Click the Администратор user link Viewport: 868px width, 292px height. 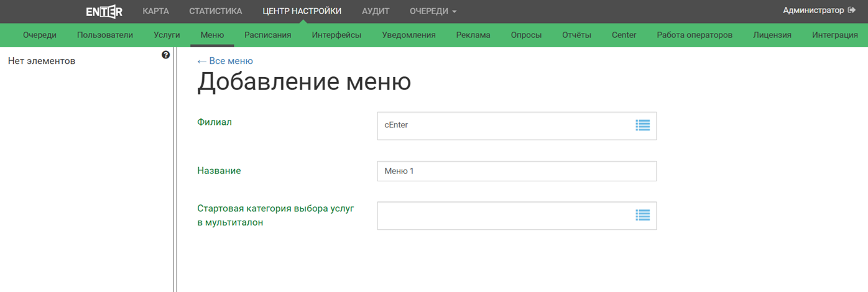pos(813,11)
